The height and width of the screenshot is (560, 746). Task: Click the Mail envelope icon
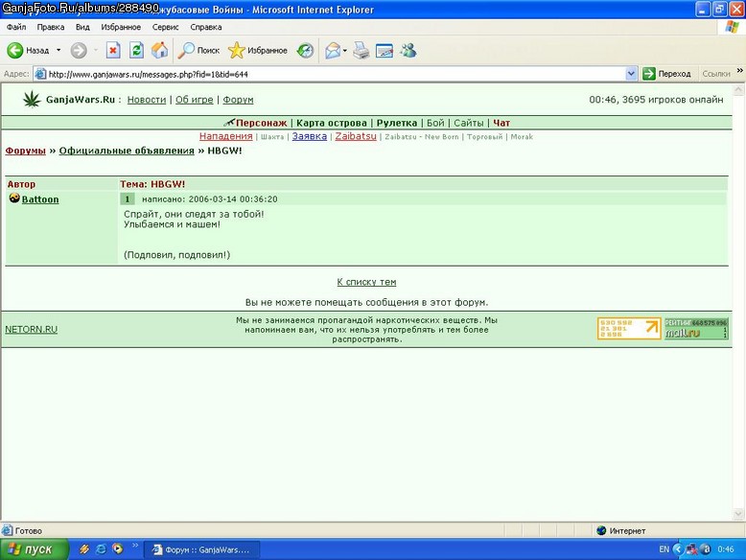[333, 51]
